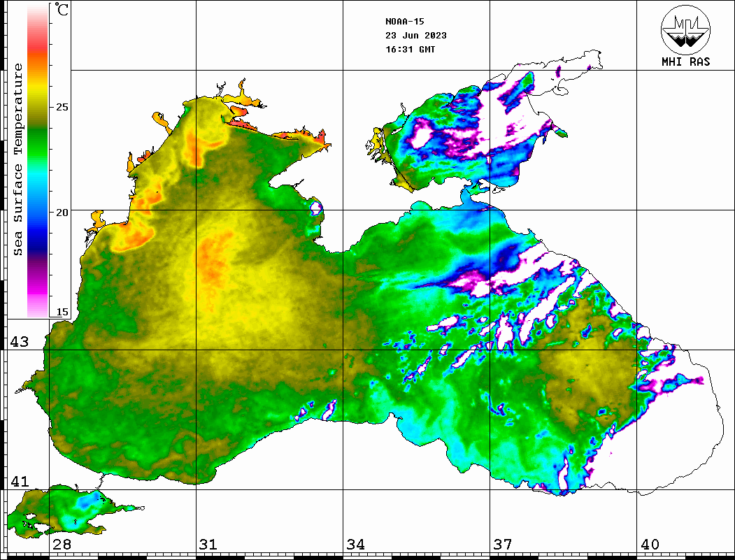
Task: Click longitude label 34
Action: click(x=355, y=544)
